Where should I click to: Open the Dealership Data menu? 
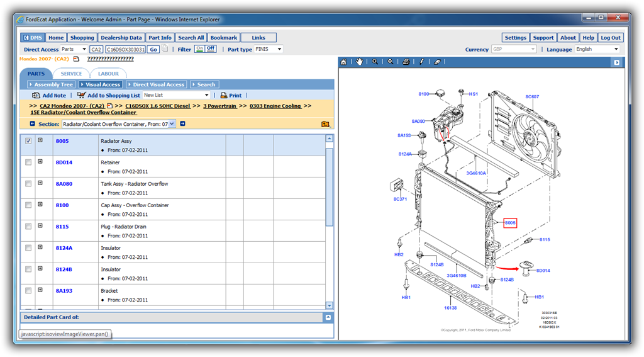(121, 37)
